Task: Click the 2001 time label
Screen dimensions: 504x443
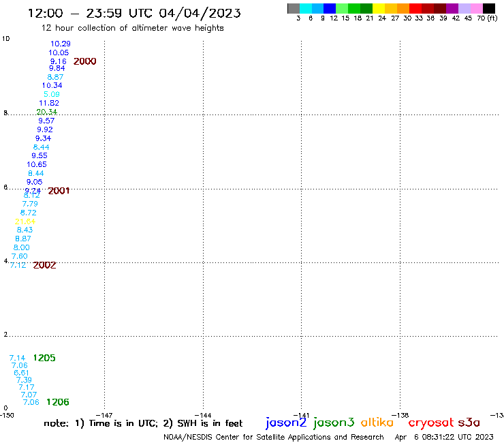Action: click(x=59, y=191)
